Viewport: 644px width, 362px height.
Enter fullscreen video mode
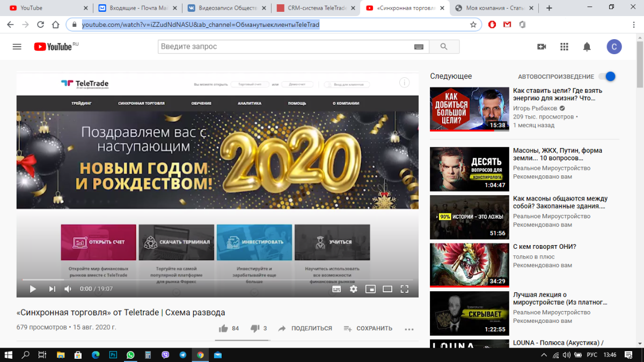coord(405,289)
